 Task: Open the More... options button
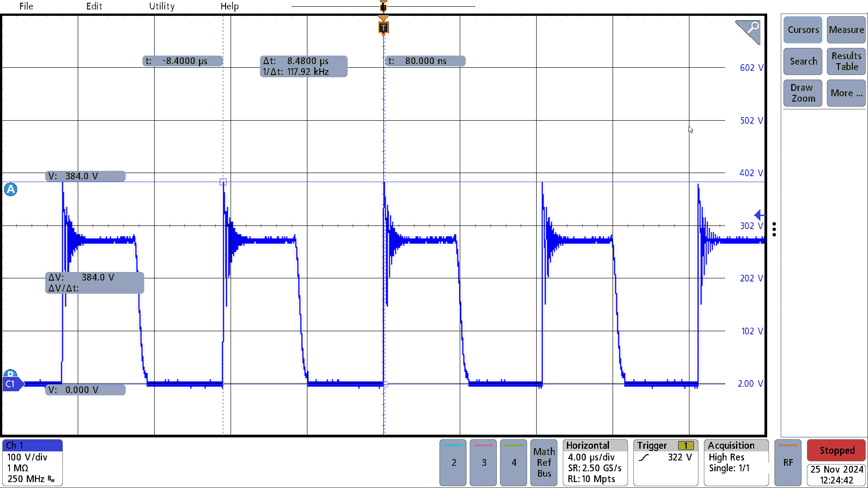846,93
